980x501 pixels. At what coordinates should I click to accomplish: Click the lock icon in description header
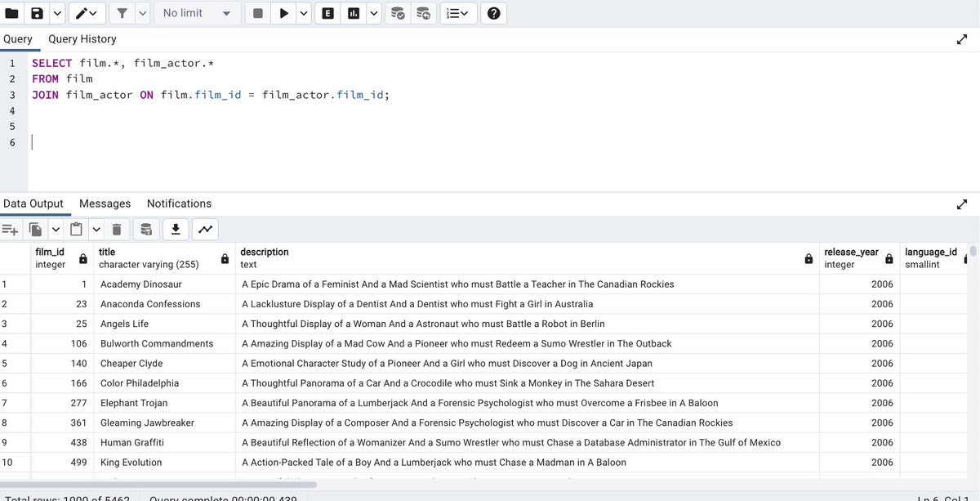(808, 258)
